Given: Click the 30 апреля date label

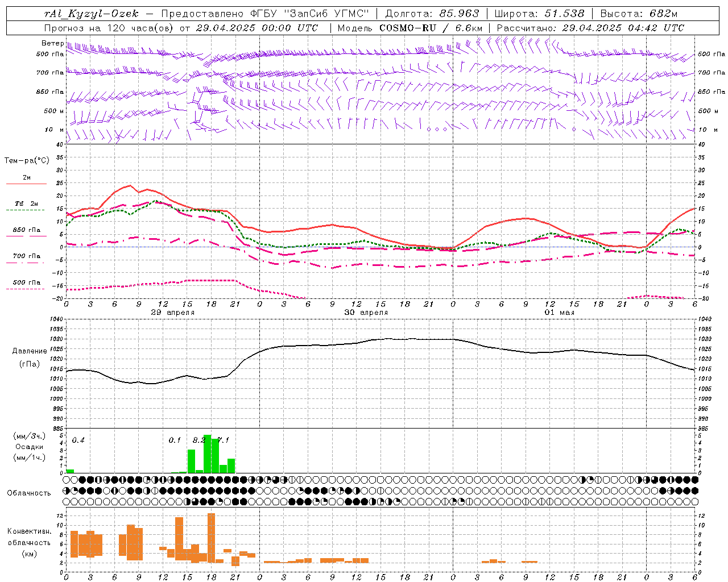Looking at the screenshot, I should coord(366,313).
